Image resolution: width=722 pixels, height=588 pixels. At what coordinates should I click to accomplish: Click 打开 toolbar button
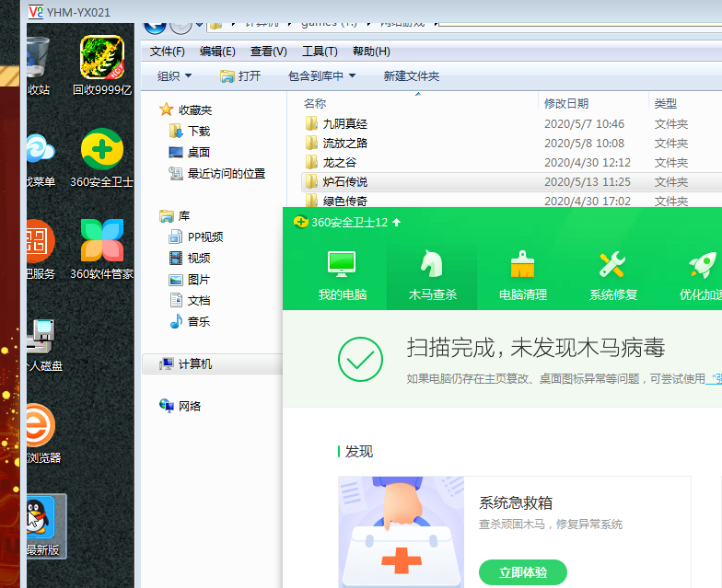click(x=240, y=75)
